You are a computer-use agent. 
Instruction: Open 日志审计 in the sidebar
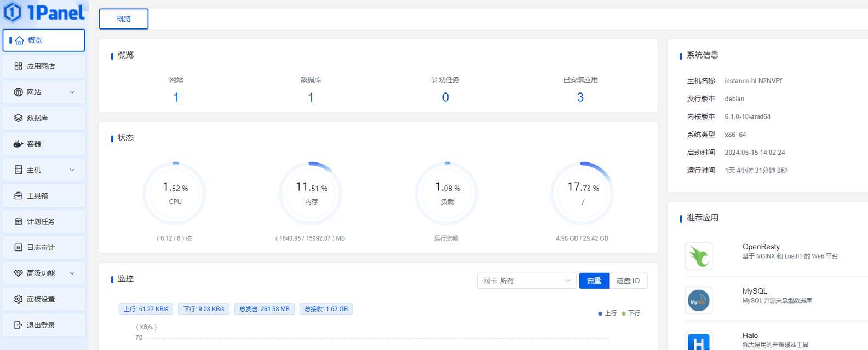44,247
